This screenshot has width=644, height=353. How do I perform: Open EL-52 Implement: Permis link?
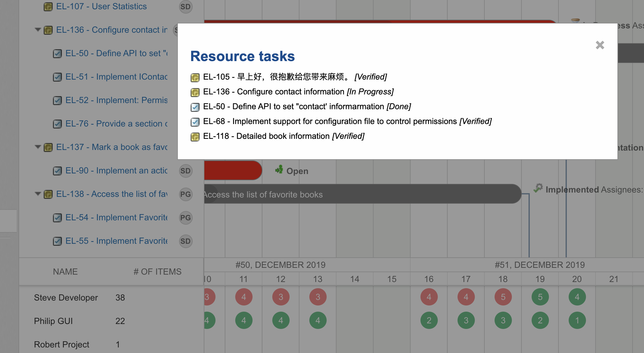tap(116, 100)
